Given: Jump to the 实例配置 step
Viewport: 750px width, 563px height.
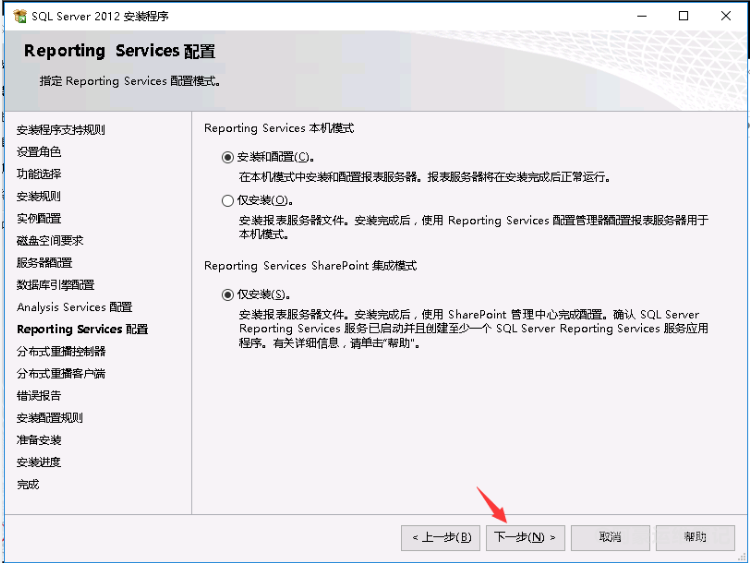Looking at the screenshot, I should point(39,218).
